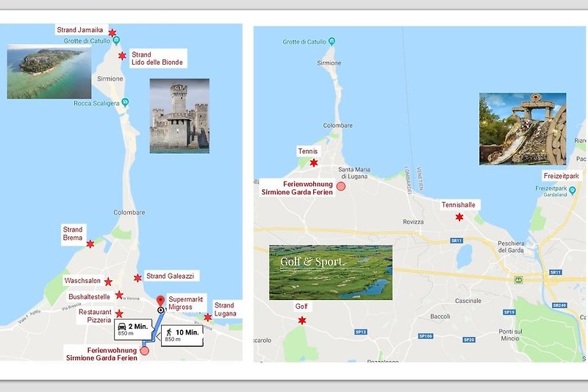Open the Scaliger castle photo
588x392 pixels.
tap(179, 116)
